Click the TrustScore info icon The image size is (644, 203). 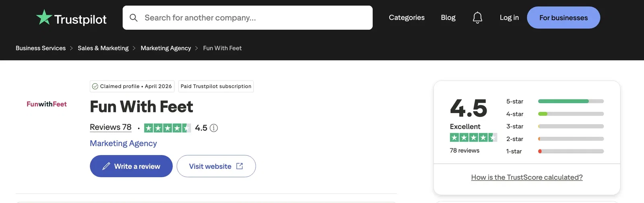click(214, 128)
